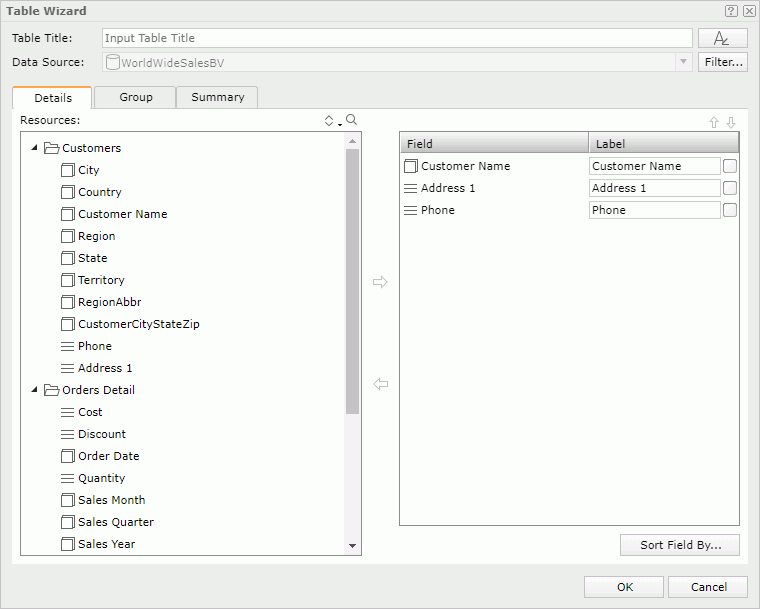
Task: Toggle the checkbox in Address 1 row
Action: pos(730,188)
